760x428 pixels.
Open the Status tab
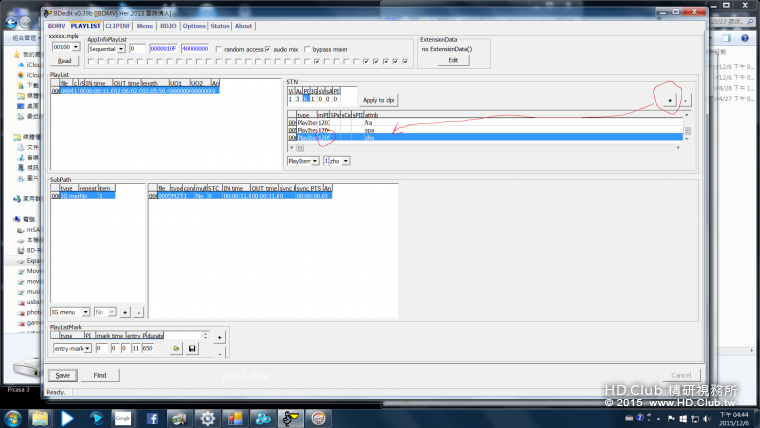220,26
